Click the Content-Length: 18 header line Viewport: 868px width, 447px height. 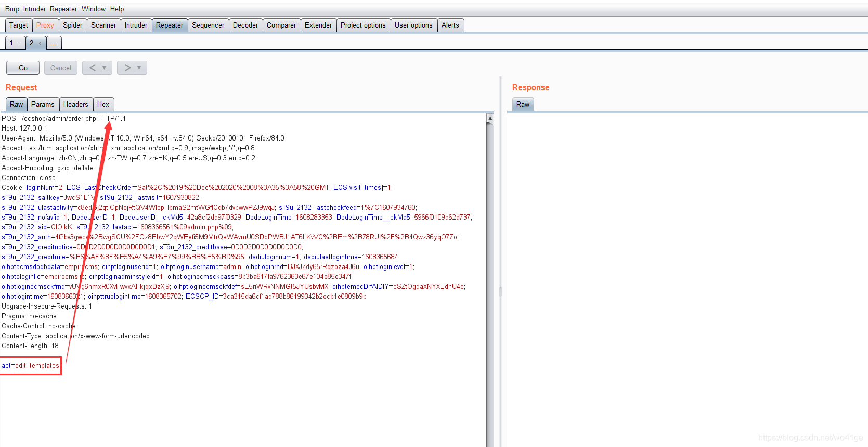tap(30, 346)
